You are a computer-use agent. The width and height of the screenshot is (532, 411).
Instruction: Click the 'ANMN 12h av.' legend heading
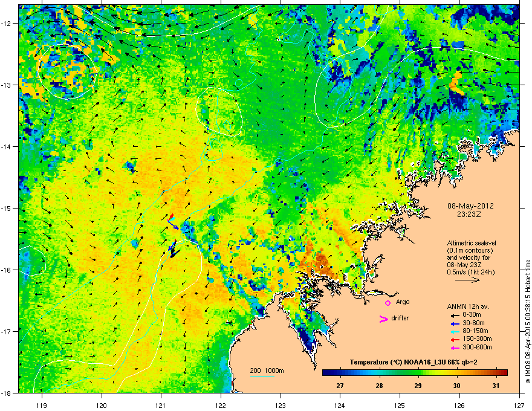[x=468, y=306]
